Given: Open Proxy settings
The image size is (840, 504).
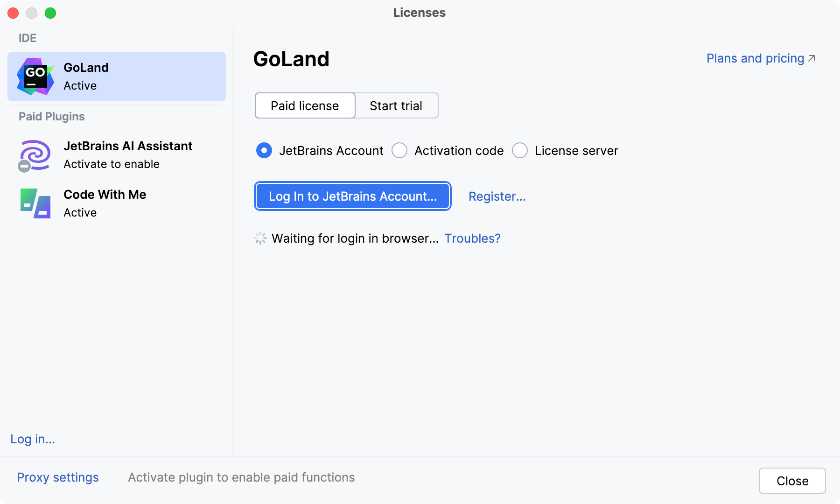Looking at the screenshot, I should 57,477.
